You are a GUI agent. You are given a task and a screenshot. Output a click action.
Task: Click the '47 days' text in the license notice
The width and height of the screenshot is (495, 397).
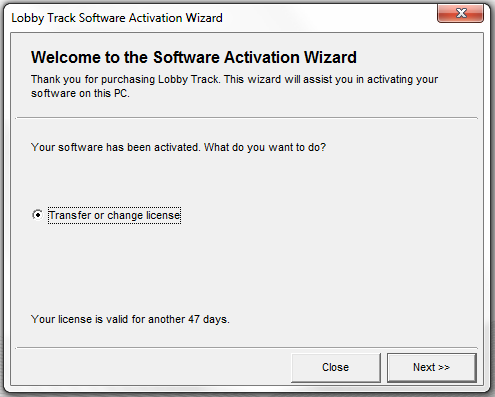(209, 319)
